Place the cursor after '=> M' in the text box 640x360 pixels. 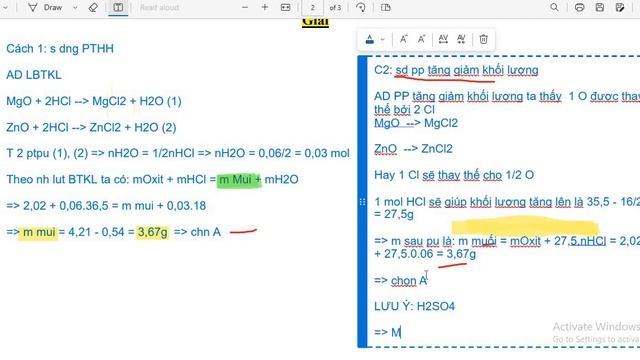[x=401, y=332]
